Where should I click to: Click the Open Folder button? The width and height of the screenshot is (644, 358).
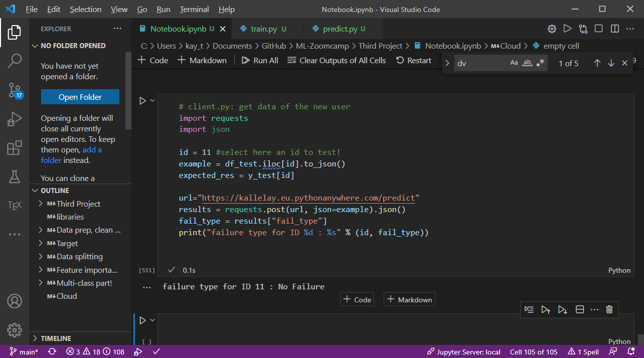tap(80, 97)
